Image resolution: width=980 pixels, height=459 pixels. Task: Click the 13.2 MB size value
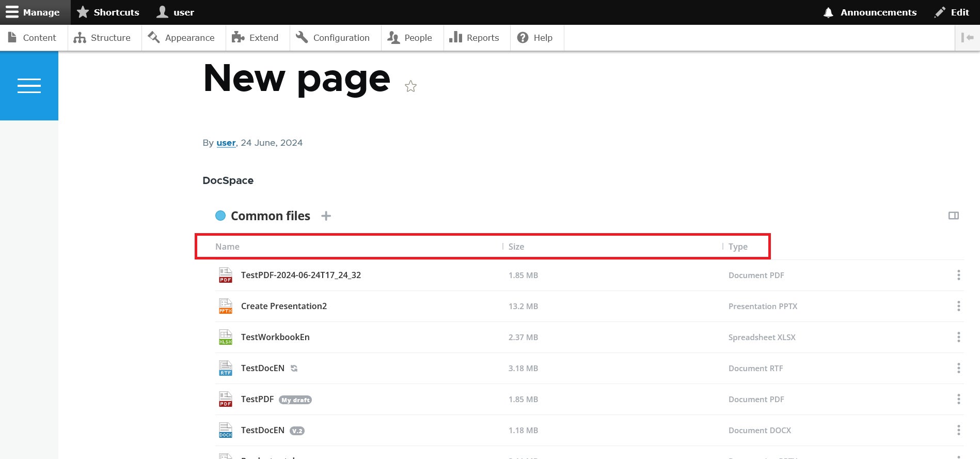523,306
